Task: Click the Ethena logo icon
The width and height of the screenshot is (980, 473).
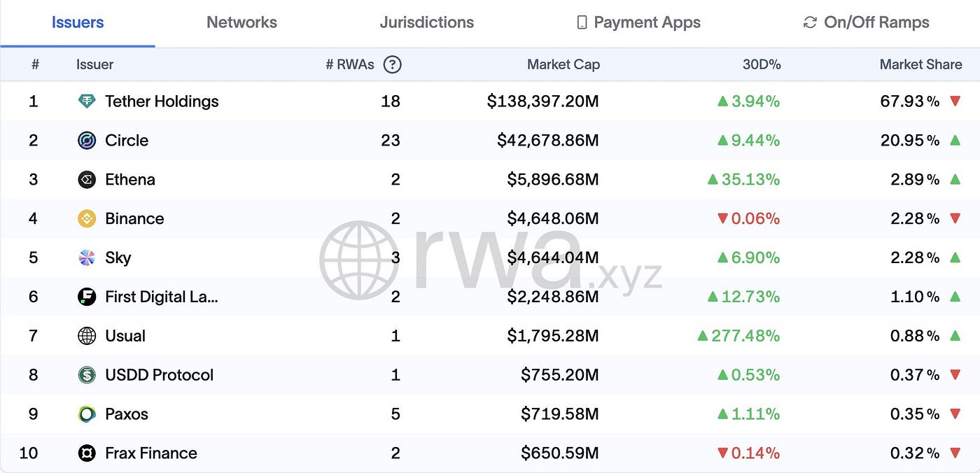Action: [87, 180]
